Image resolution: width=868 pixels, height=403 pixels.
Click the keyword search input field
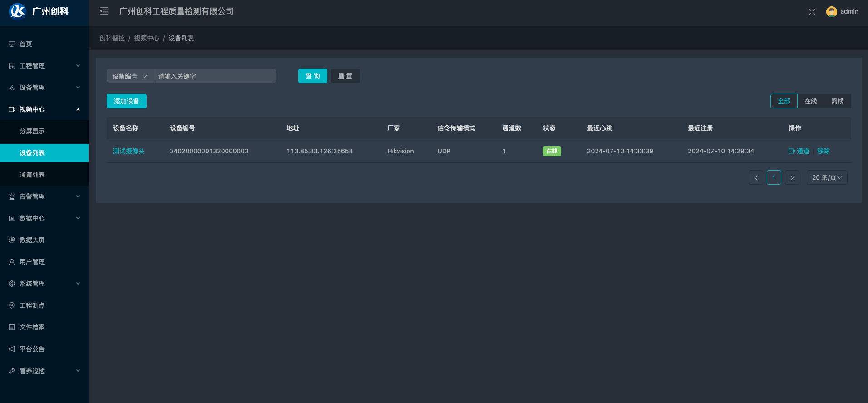pyautogui.click(x=214, y=76)
